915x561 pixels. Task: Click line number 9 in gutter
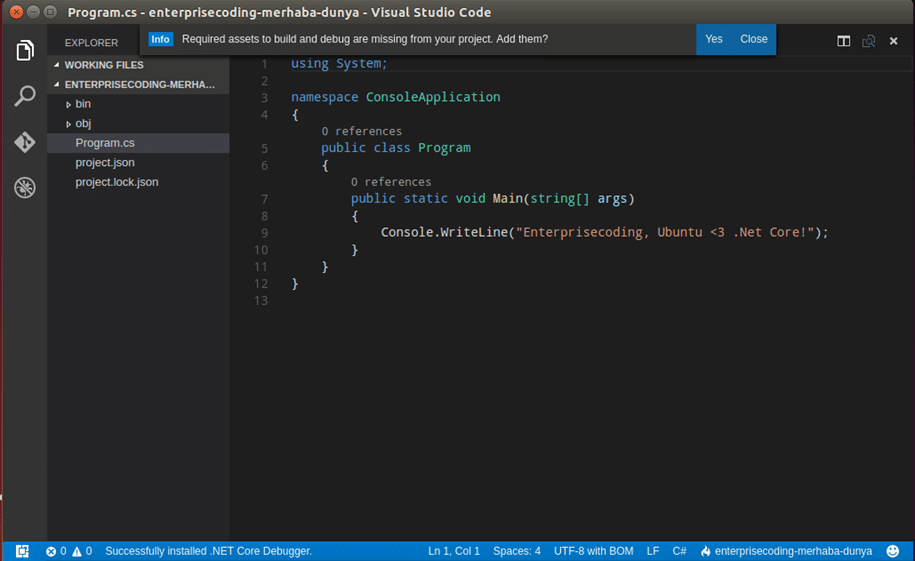264,233
